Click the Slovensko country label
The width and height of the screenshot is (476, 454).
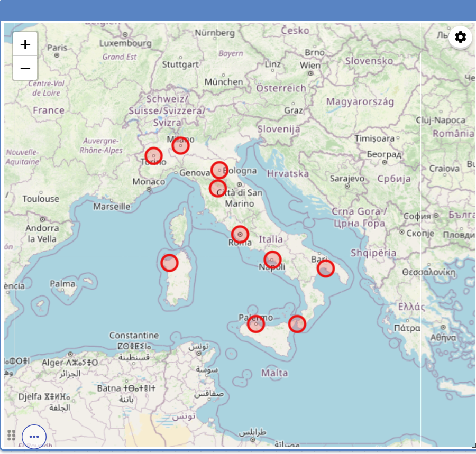tap(369, 61)
